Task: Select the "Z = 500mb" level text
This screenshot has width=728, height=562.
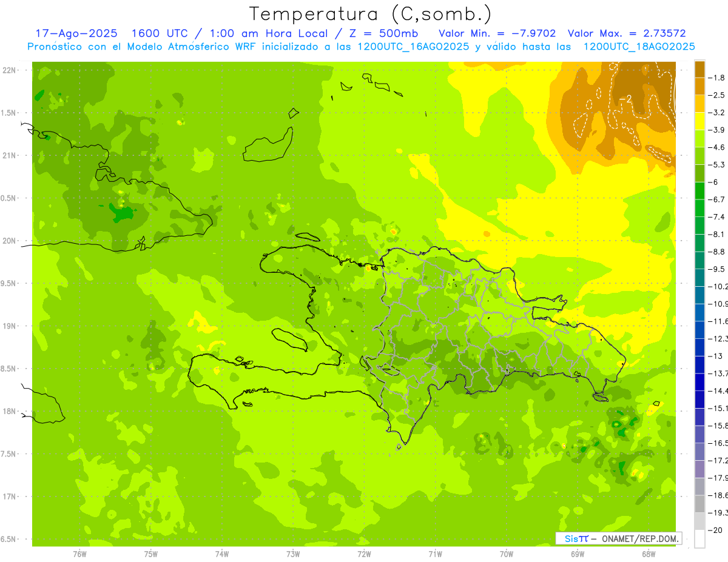Action: (x=382, y=34)
